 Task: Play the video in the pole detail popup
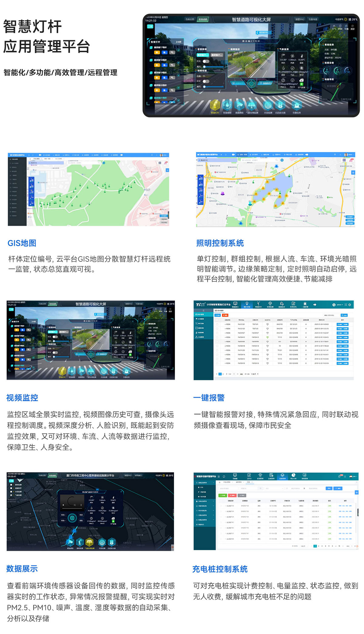click(x=63, y=505)
